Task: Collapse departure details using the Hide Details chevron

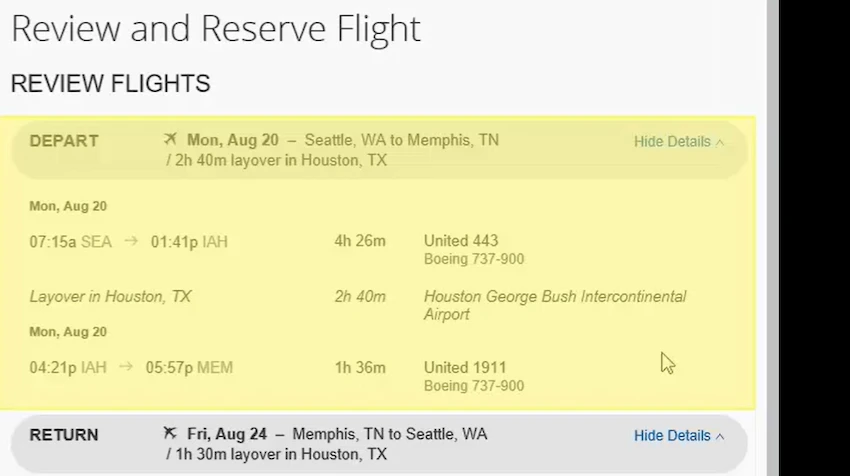Action: pos(720,143)
